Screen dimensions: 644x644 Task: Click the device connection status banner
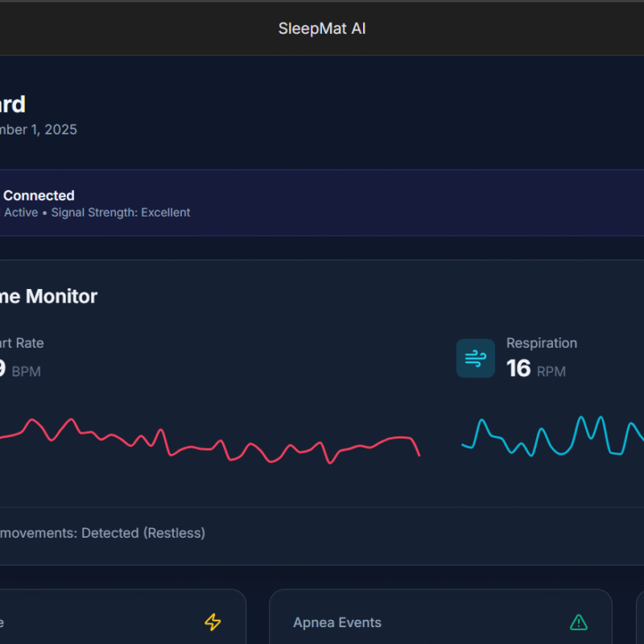322,203
